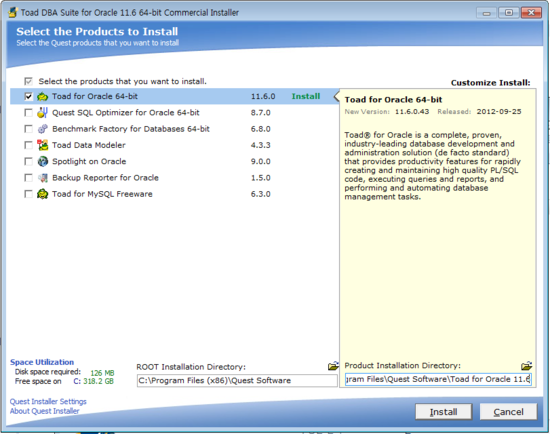
Task: Click the green Install status label
Action: click(x=306, y=96)
